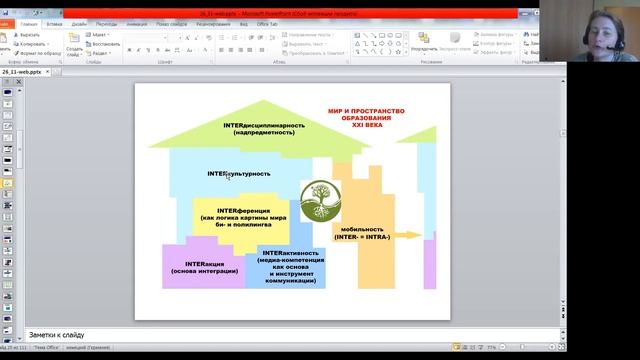This screenshot has height=360, width=640.
Task: Select the rectangle shape in shapes gallery
Action: 382,36
